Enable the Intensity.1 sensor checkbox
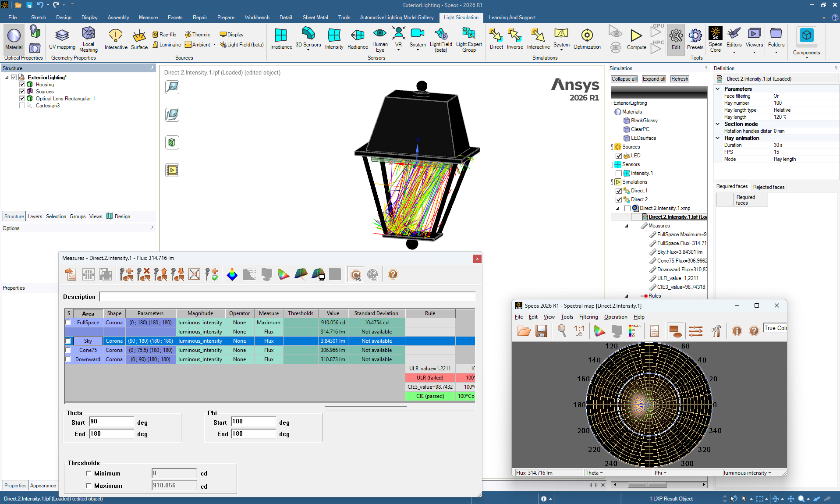Image resolution: width=840 pixels, height=504 pixels. tap(619, 174)
